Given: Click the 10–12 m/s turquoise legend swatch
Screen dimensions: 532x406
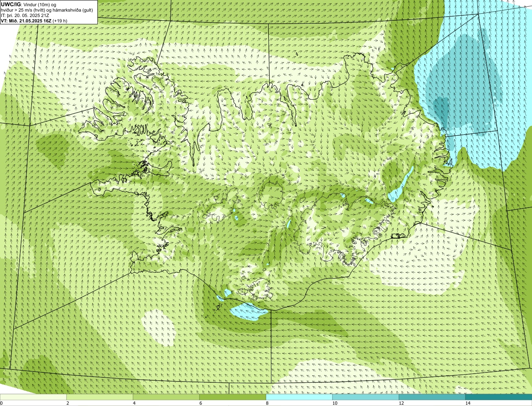Looking at the screenshot, I should click(x=366, y=397).
